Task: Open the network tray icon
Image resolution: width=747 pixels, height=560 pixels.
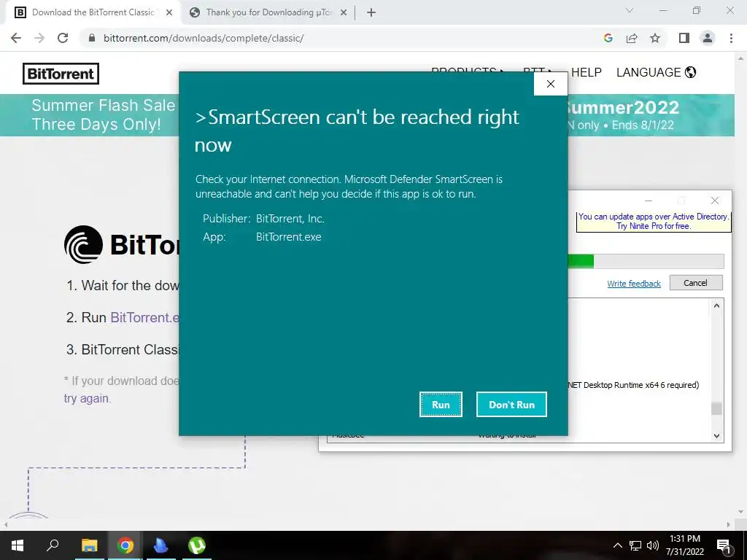Action: click(635, 545)
